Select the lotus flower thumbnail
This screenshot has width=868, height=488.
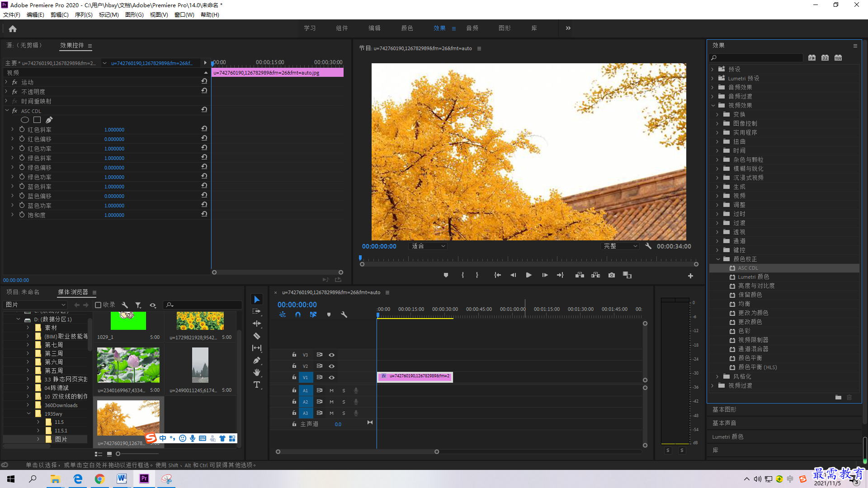128,365
